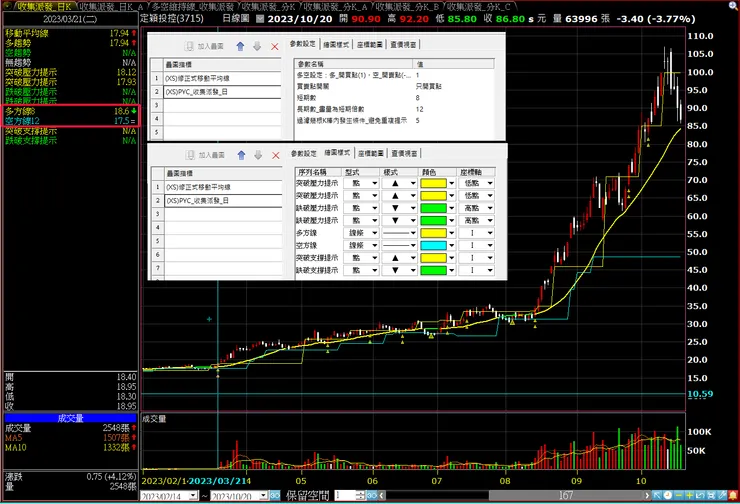Screen dimensions: 740x504
Task: Open 型式 dropdown for 空方線 row
Action: [362, 245]
